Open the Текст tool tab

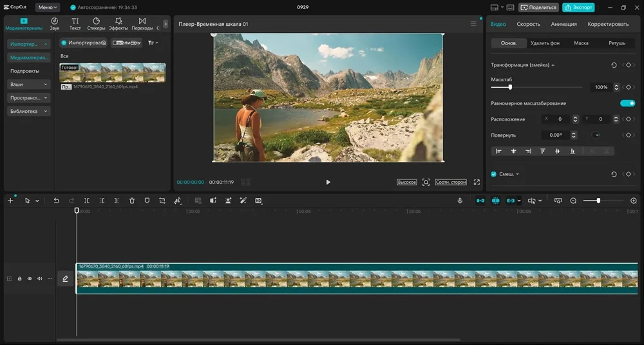pyautogui.click(x=75, y=23)
